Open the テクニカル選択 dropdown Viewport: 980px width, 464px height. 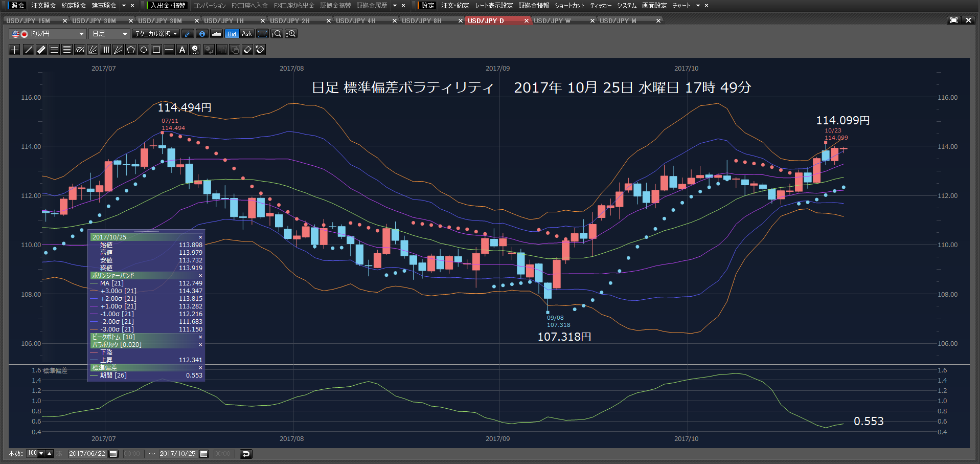point(156,34)
